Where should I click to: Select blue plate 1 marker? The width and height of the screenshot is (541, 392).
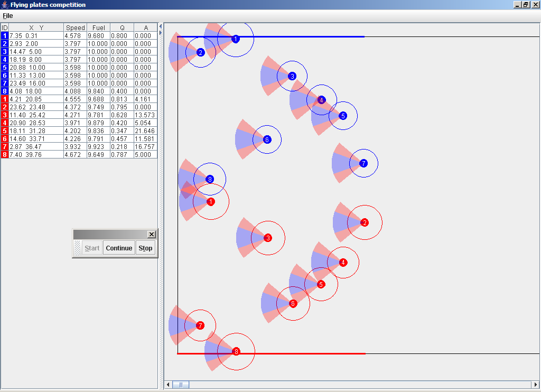(x=236, y=39)
